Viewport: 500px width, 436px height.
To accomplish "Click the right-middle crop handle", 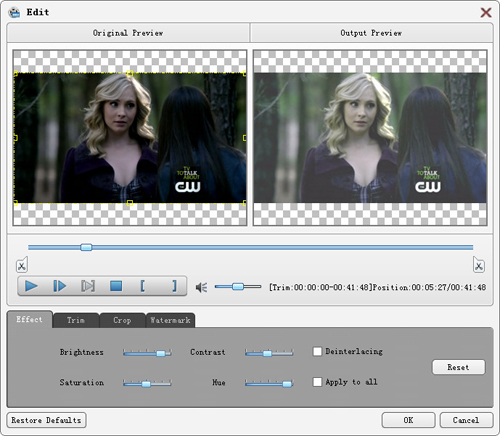I will click(x=245, y=138).
